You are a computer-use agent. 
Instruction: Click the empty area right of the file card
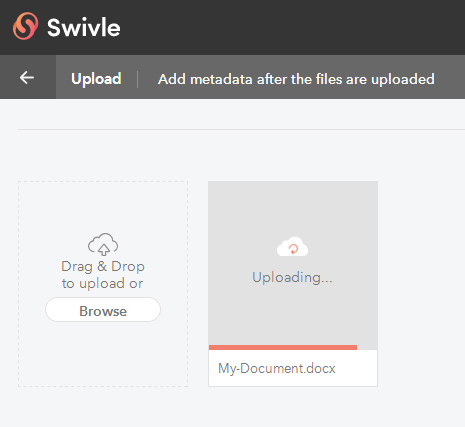coord(421,283)
